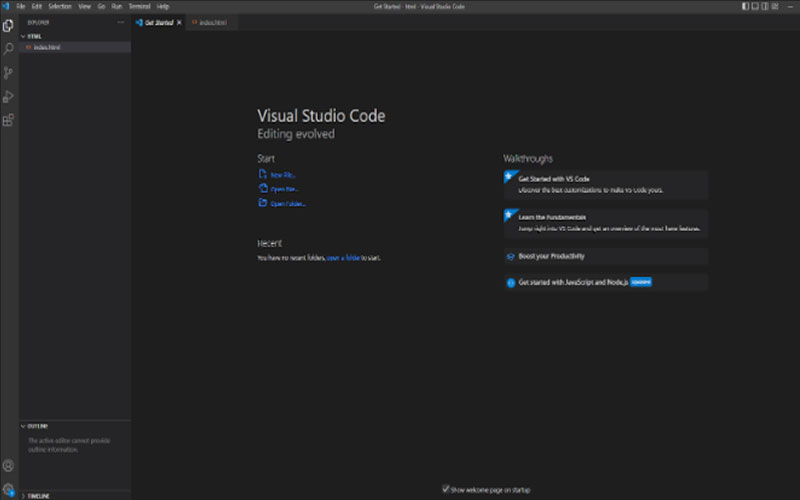Screen dimensions: 800x500
Task: Open the Run menu
Action: point(117,6)
